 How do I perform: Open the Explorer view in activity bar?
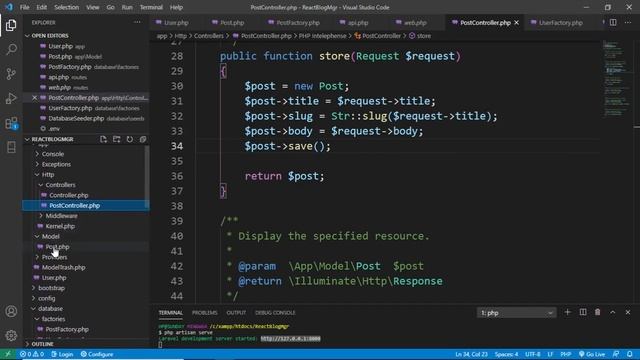pos(11,25)
